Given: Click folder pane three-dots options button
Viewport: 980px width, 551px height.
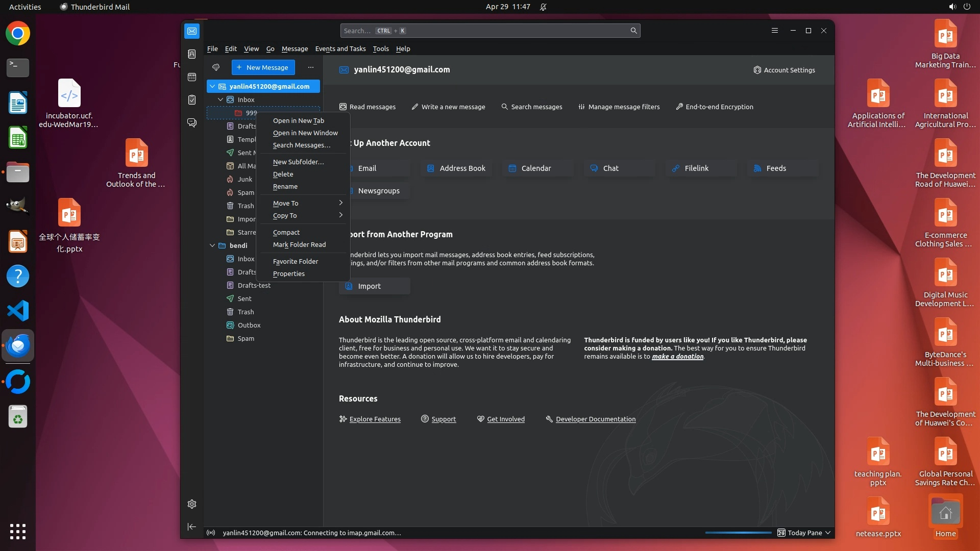Looking at the screenshot, I should point(310,67).
